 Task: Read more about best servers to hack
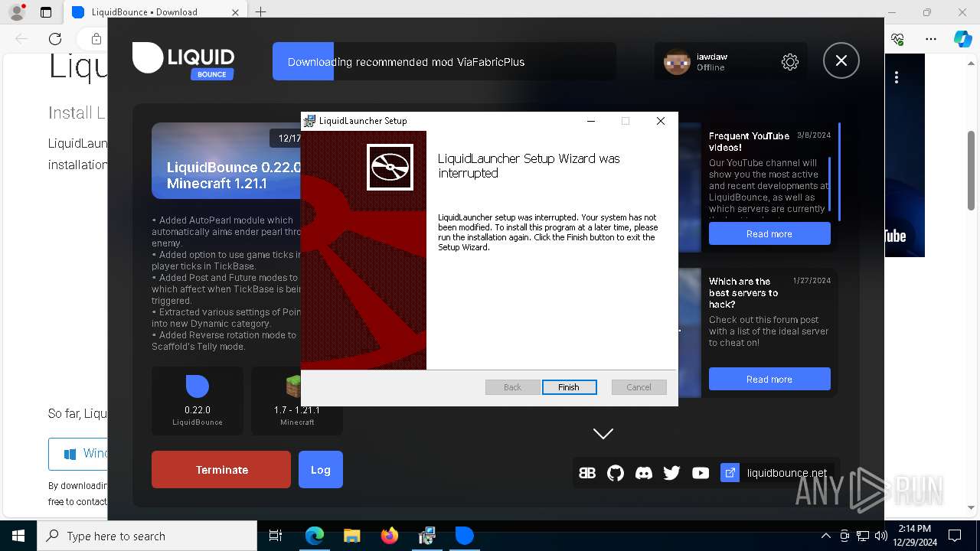769,379
